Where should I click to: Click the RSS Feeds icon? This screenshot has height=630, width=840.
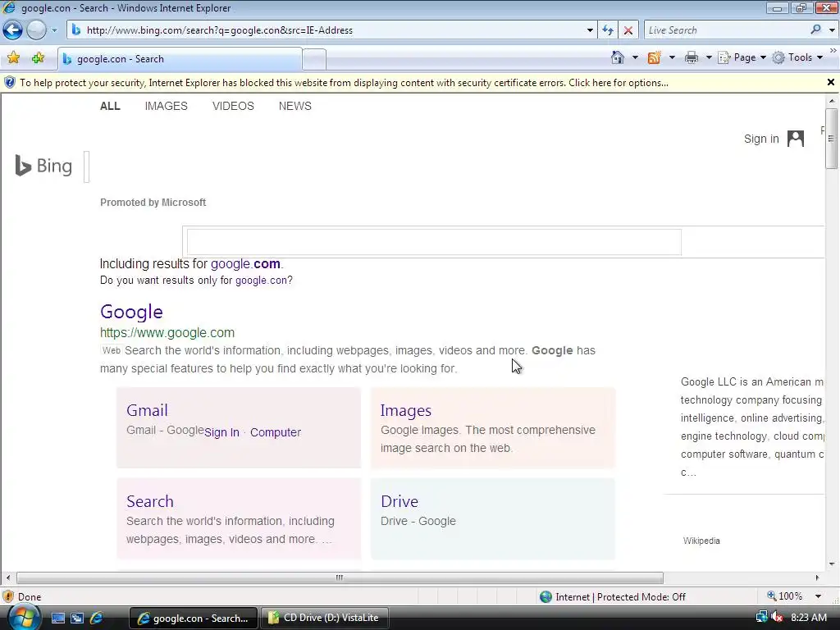click(x=654, y=57)
